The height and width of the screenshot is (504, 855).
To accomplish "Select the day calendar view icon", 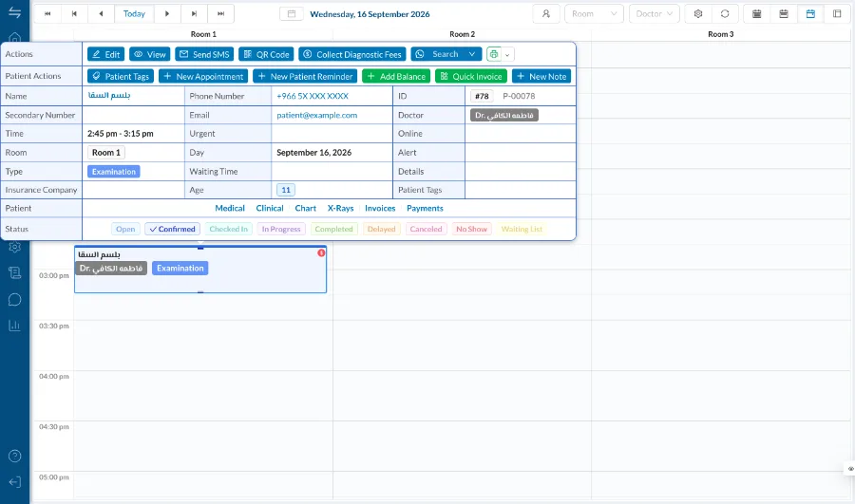I will (810, 13).
